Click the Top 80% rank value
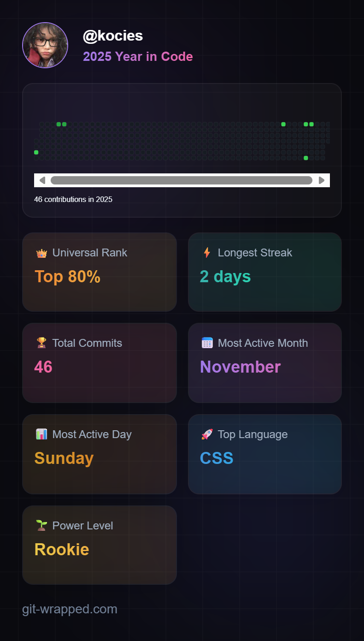Image resolution: width=364 pixels, height=641 pixels. tap(67, 277)
